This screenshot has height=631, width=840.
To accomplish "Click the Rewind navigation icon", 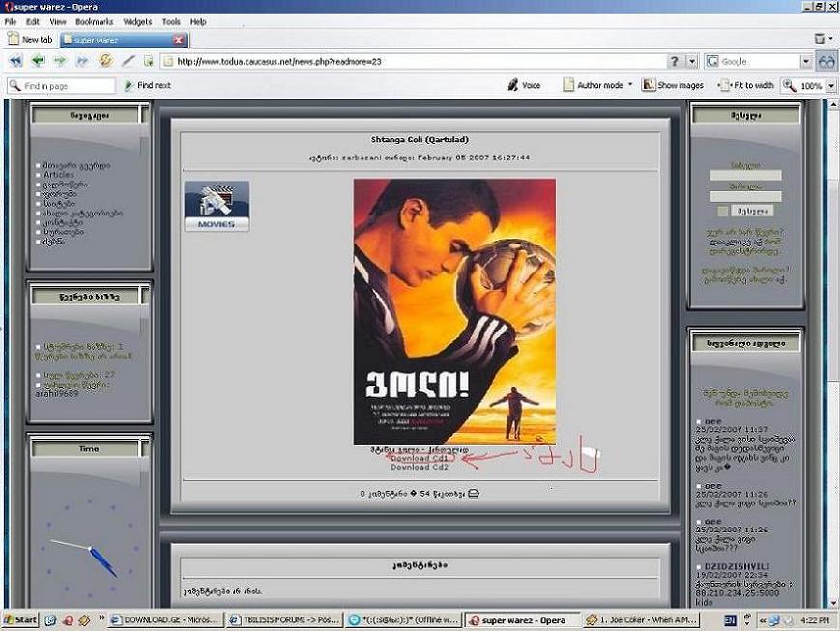I will click(x=16, y=61).
